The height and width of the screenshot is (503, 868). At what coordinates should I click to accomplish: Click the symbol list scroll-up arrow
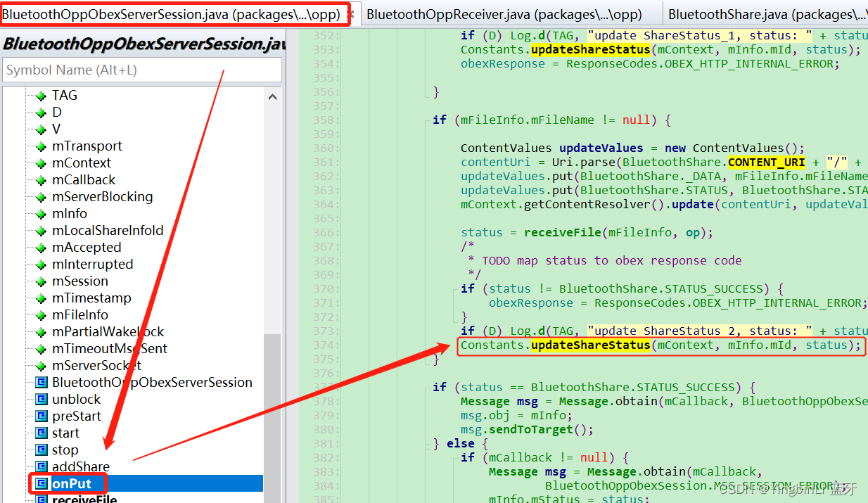click(x=273, y=97)
